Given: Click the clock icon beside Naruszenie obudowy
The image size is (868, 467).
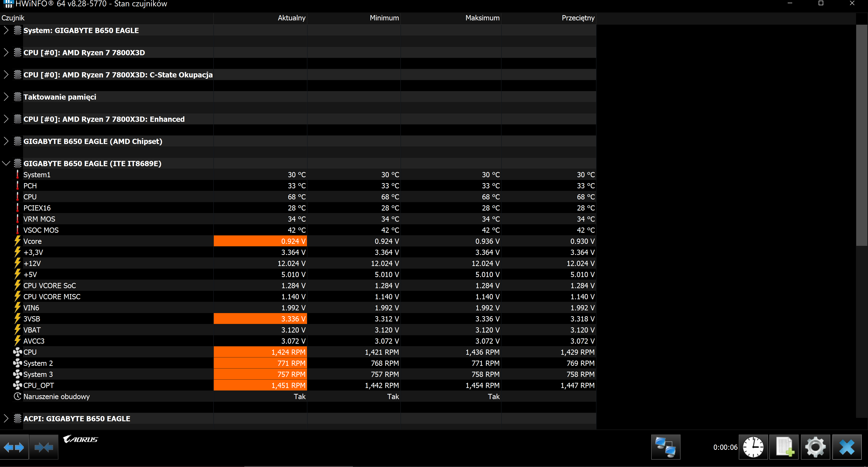Looking at the screenshot, I should click(x=17, y=396).
